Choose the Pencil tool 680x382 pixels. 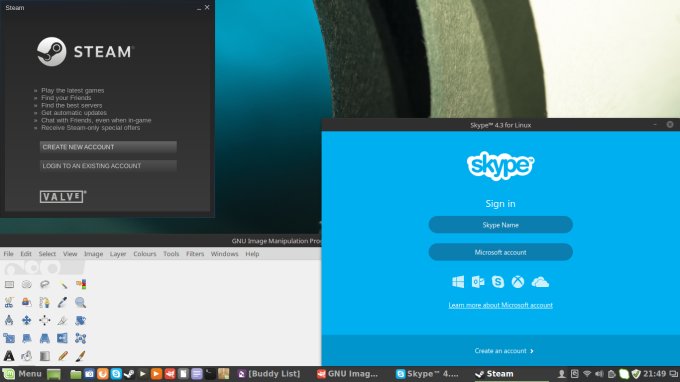pyautogui.click(x=62, y=356)
